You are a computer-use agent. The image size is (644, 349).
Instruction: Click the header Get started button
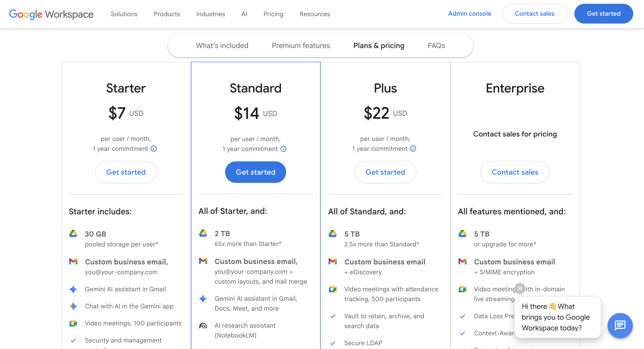point(604,14)
